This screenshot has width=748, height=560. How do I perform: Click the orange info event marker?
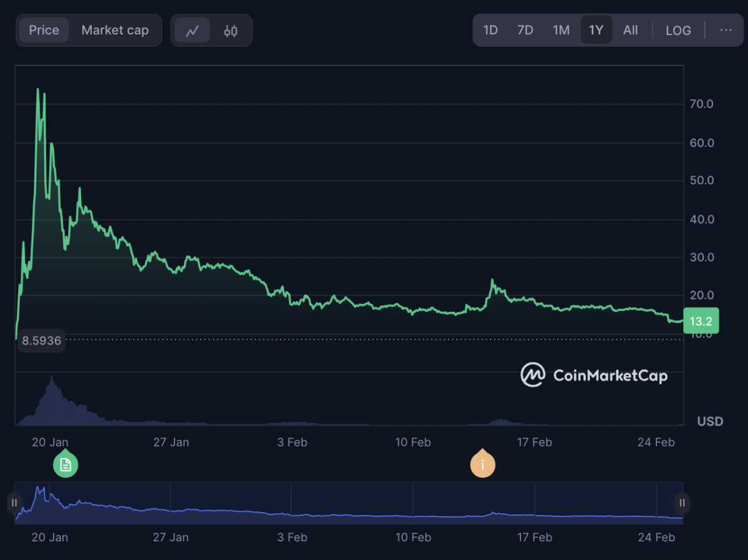coord(482,464)
